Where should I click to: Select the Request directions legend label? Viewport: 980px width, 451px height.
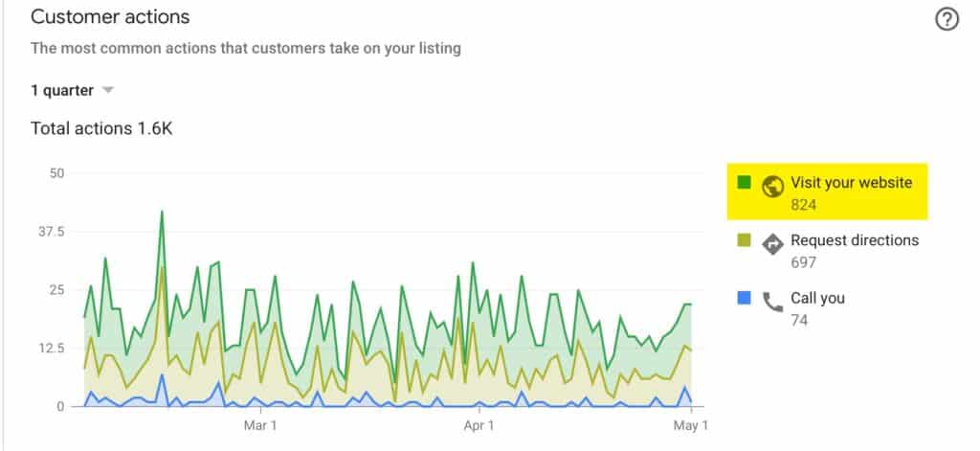coord(854,240)
